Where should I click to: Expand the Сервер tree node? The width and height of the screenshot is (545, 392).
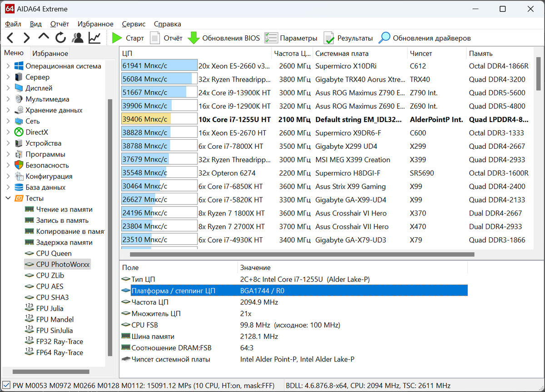(8, 77)
